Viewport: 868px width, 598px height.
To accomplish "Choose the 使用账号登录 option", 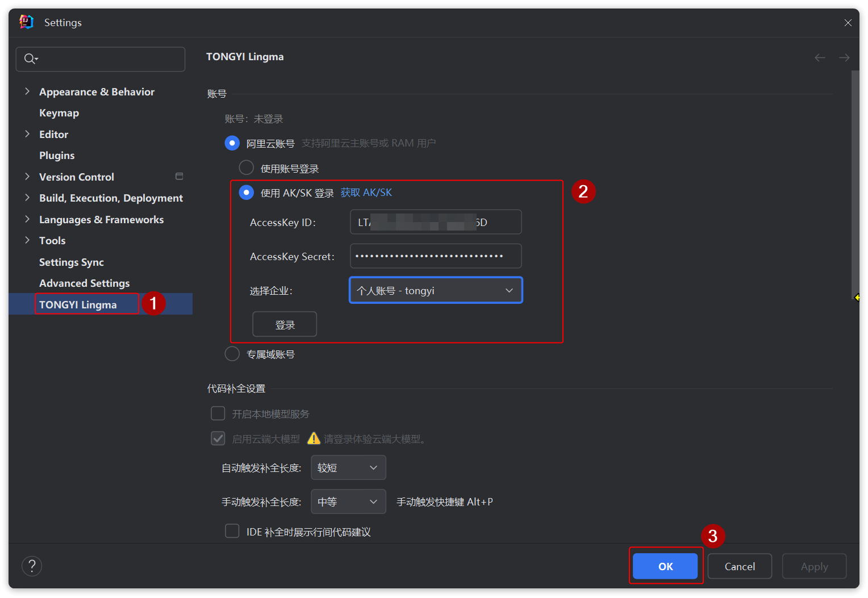I will point(246,168).
